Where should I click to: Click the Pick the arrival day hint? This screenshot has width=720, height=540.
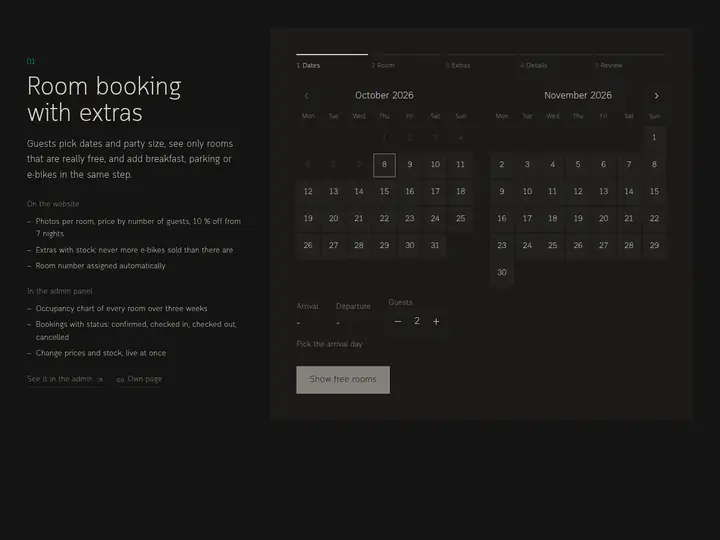point(329,344)
